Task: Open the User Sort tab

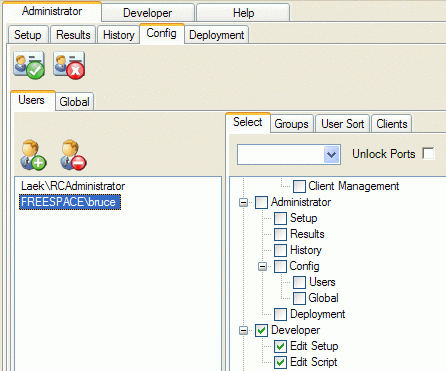Action: pyautogui.click(x=343, y=124)
